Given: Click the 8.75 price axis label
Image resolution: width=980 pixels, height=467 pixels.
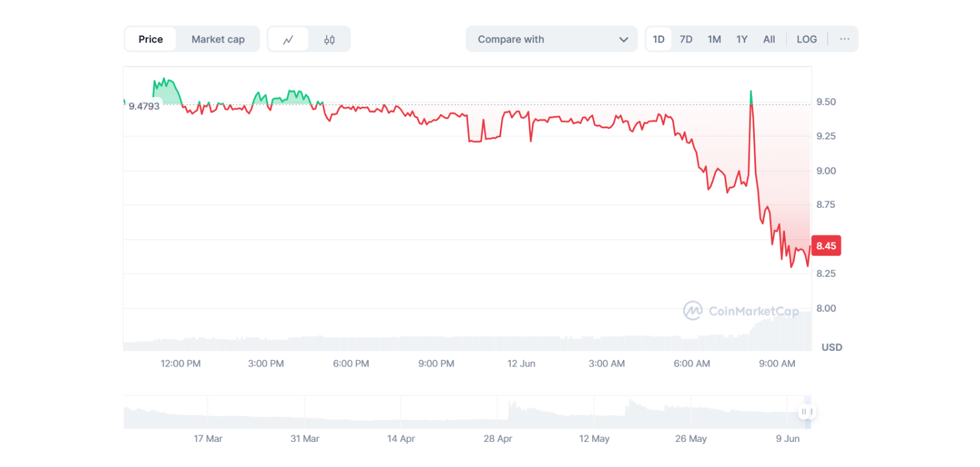Looking at the screenshot, I should [x=826, y=205].
